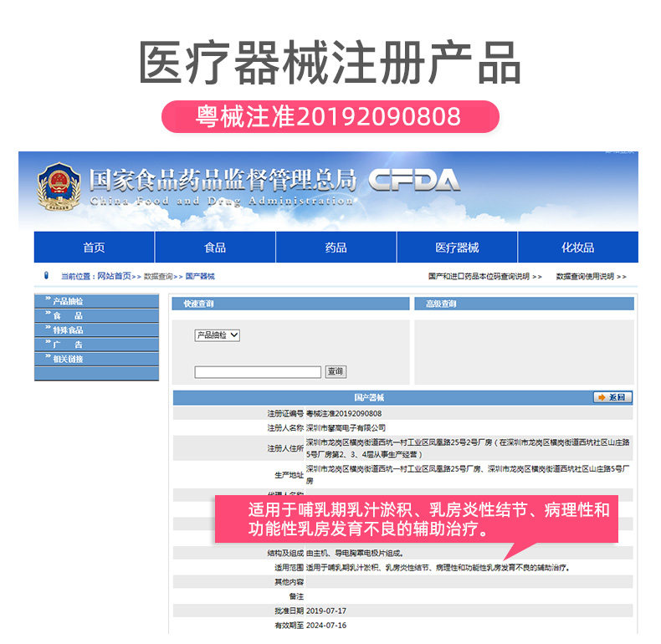The height and width of the screenshot is (644, 661).
Task: Click the 备注 row label
Action: tap(296, 596)
